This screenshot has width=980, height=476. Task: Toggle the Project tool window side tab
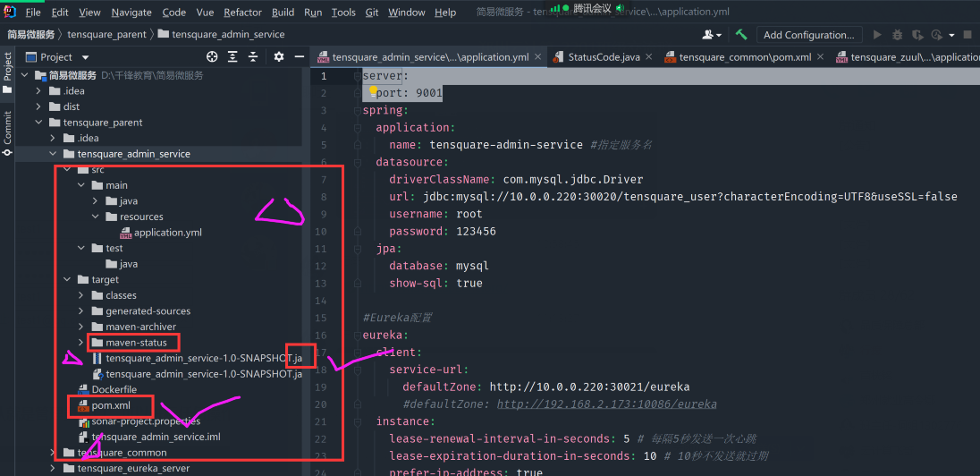(x=7, y=72)
